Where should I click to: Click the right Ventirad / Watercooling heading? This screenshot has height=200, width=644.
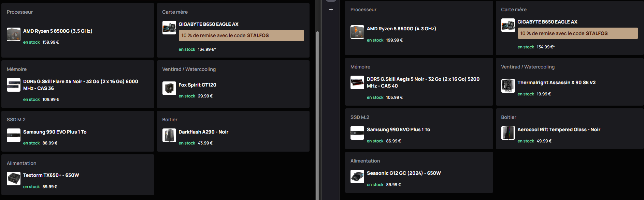(x=528, y=67)
